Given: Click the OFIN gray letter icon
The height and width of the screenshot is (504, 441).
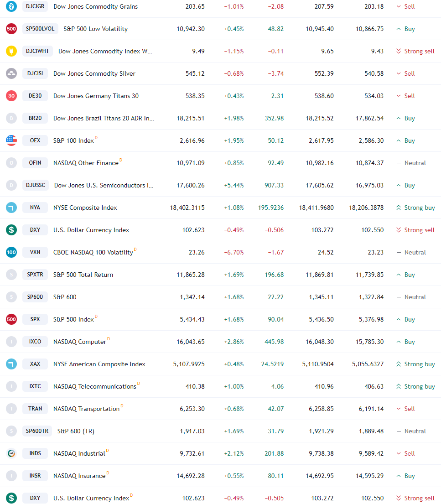Looking at the screenshot, I should coord(11,163).
